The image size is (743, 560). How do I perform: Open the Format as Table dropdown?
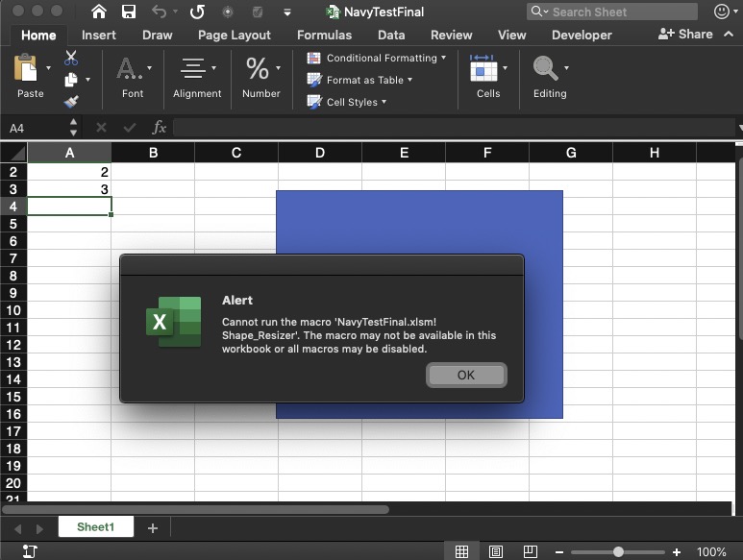(364, 80)
